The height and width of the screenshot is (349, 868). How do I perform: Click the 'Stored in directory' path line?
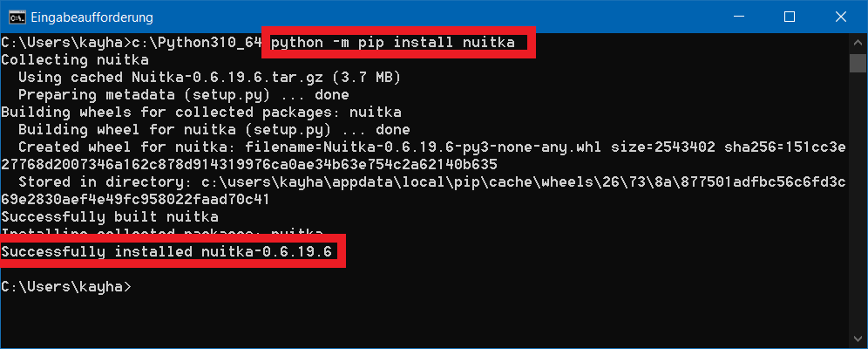click(x=431, y=181)
